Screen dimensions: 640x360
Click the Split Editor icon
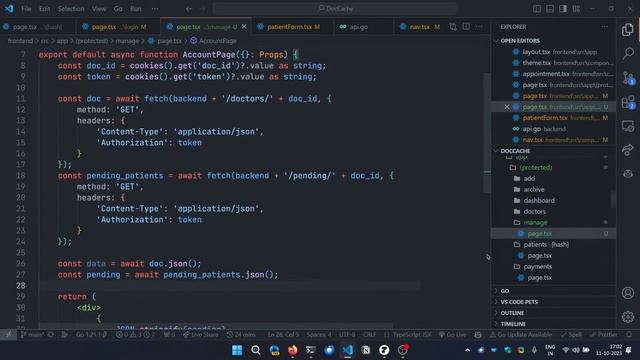click(x=466, y=27)
